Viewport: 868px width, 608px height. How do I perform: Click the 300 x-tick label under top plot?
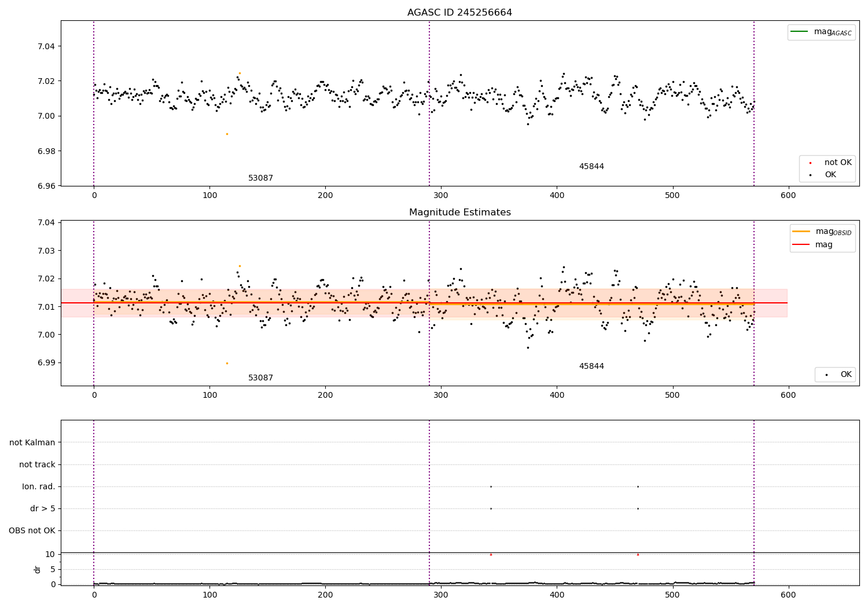[x=441, y=196]
